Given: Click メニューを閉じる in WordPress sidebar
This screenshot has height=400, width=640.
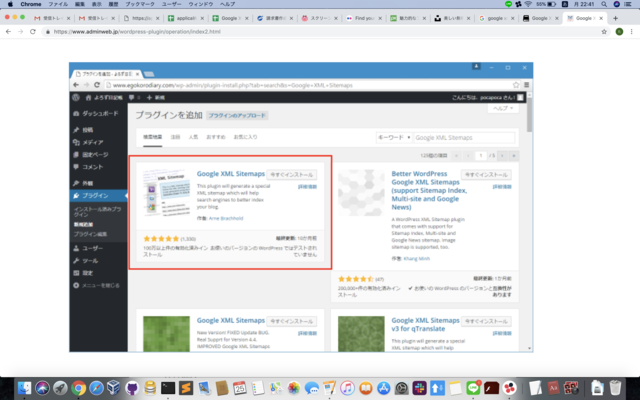Looking at the screenshot, I should coord(100,285).
